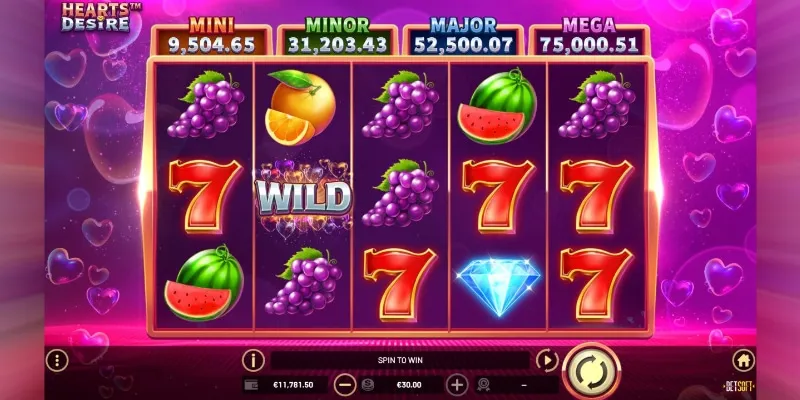The height and width of the screenshot is (400, 800).
Task: Click the Betsoft logo
Action: 738,386
